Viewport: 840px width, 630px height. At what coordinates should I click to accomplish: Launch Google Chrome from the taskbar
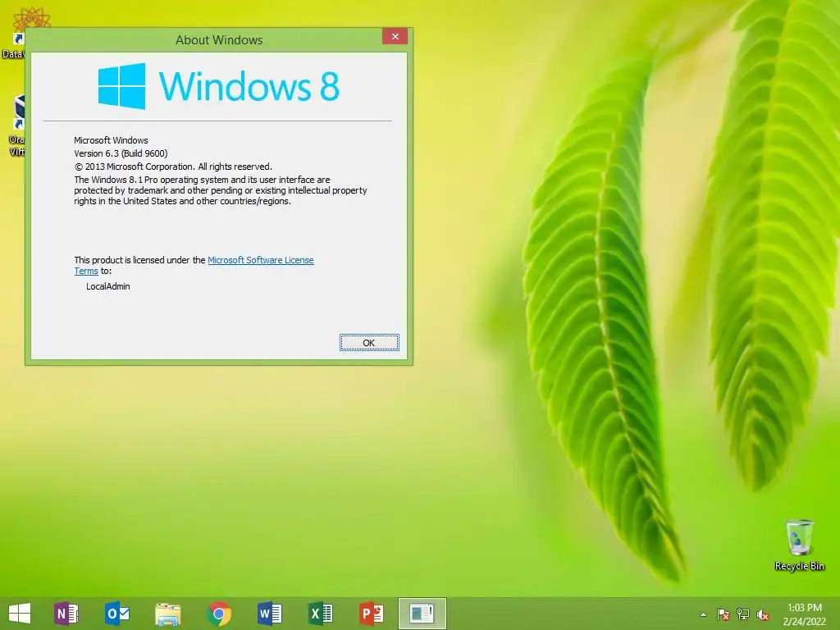coord(218,614)
